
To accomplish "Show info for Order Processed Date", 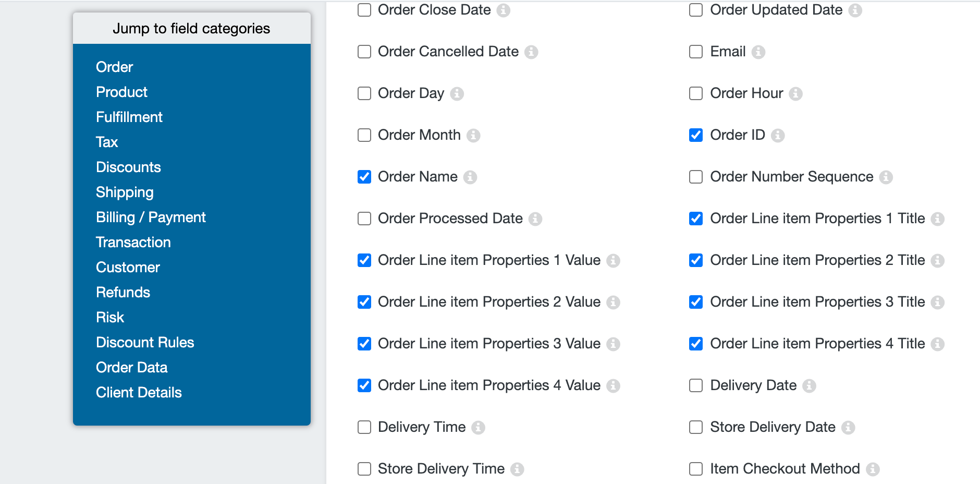I will (x=535, y=219).
